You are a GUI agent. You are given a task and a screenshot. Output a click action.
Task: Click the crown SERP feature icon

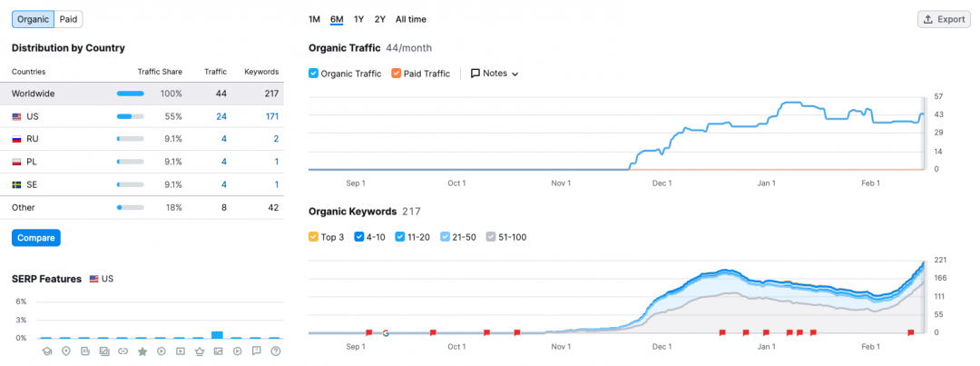pos(199,351)
